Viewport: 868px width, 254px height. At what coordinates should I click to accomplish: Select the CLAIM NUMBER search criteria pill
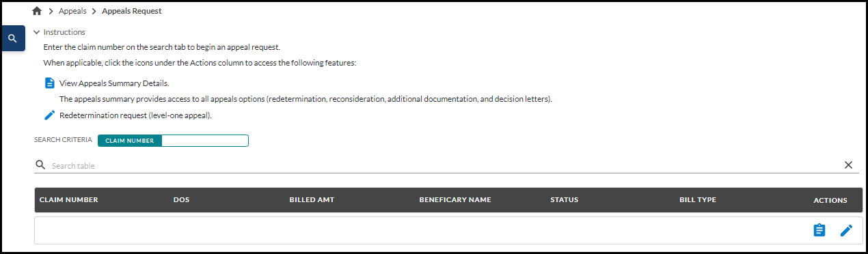[130, 141]
